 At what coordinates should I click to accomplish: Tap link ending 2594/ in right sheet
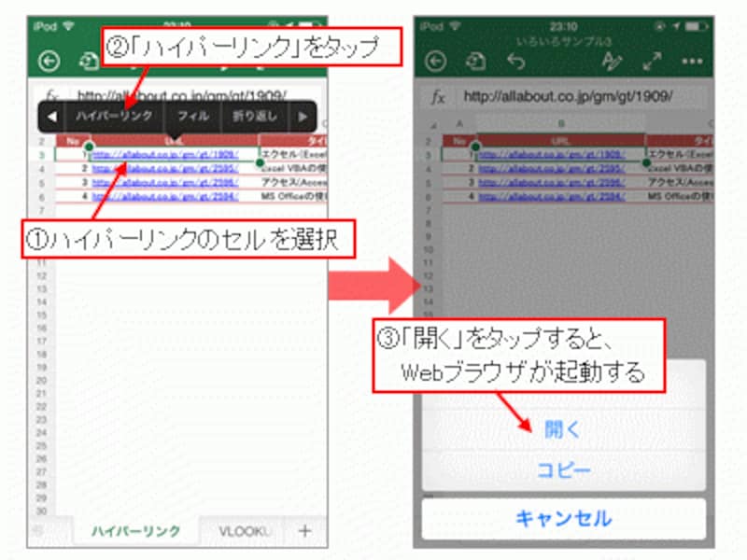(x=552, y=196)
